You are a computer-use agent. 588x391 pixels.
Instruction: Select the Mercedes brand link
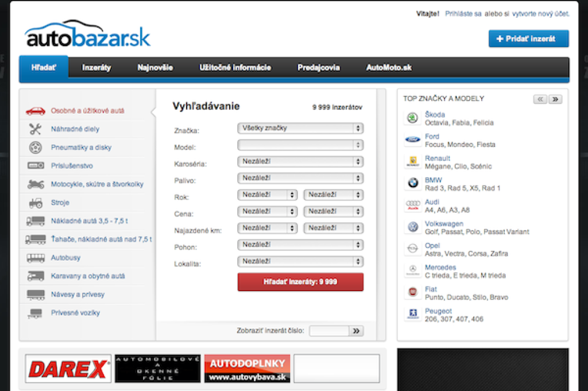click(x=440, y=268)
